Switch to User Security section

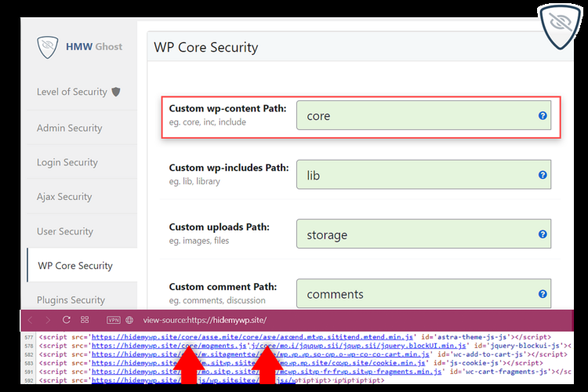[x=65, y=231]
